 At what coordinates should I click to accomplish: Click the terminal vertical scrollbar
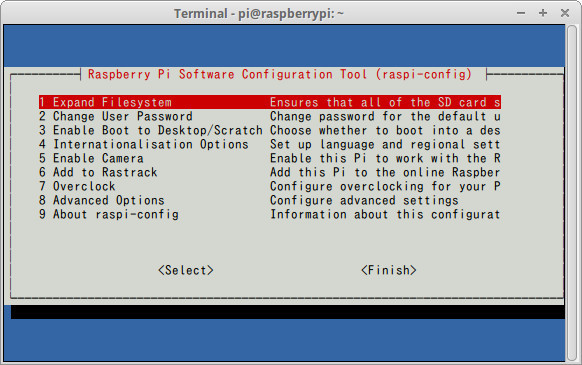(x=573, y=193)
